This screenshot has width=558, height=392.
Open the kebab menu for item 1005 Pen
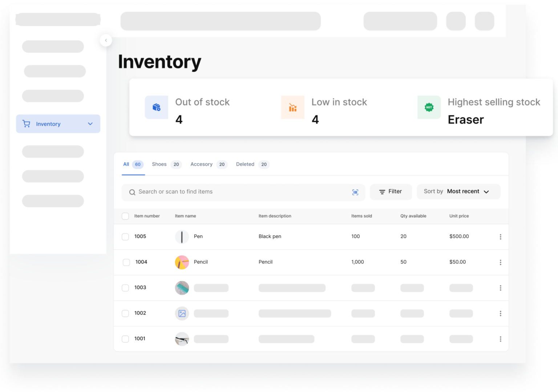500,237
